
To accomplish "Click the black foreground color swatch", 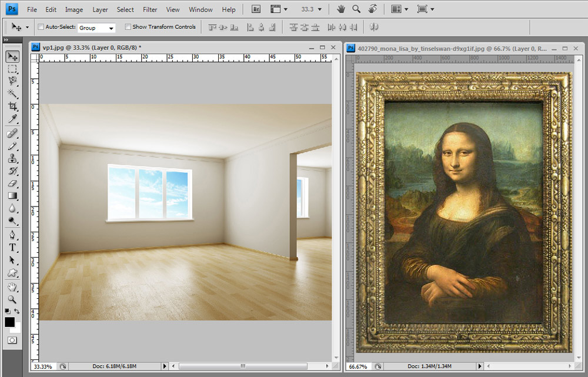I will [x=9, y=322].
